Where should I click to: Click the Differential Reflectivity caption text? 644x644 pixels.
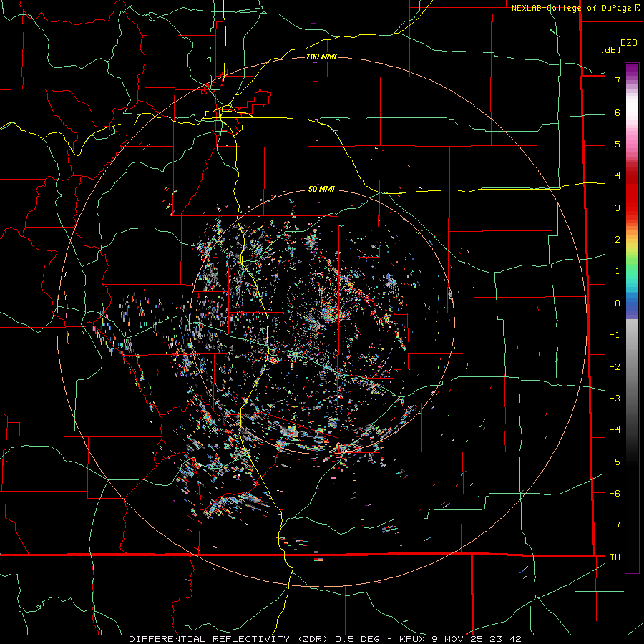[x=325, y=639]
